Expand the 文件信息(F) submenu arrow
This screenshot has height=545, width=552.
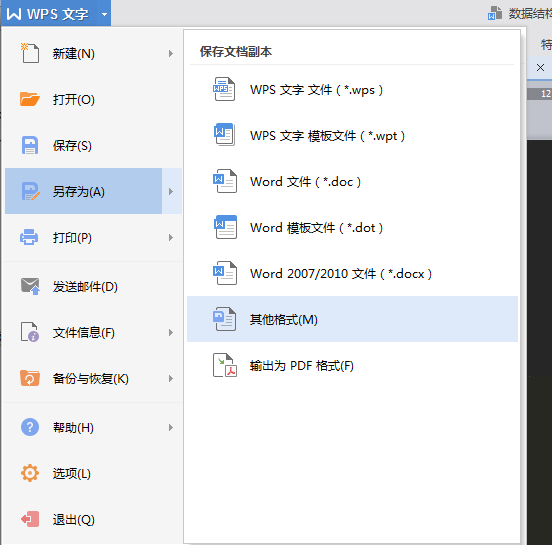[x=171, y=332]
